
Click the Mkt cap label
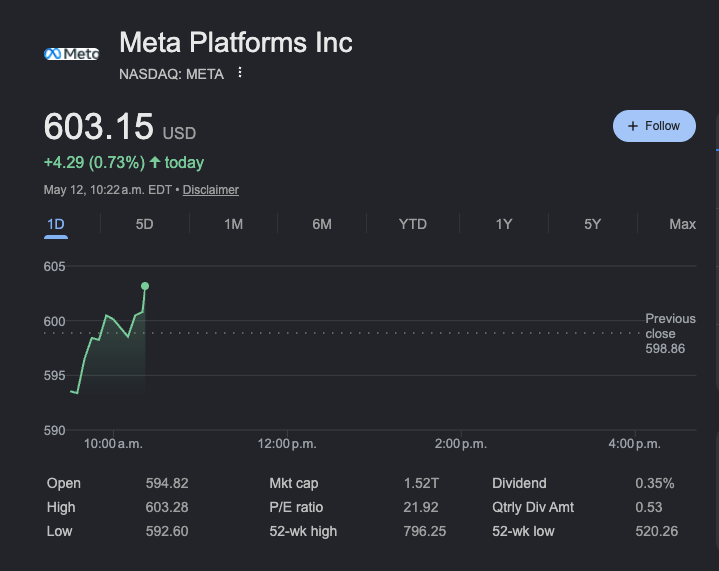(294, 483)
